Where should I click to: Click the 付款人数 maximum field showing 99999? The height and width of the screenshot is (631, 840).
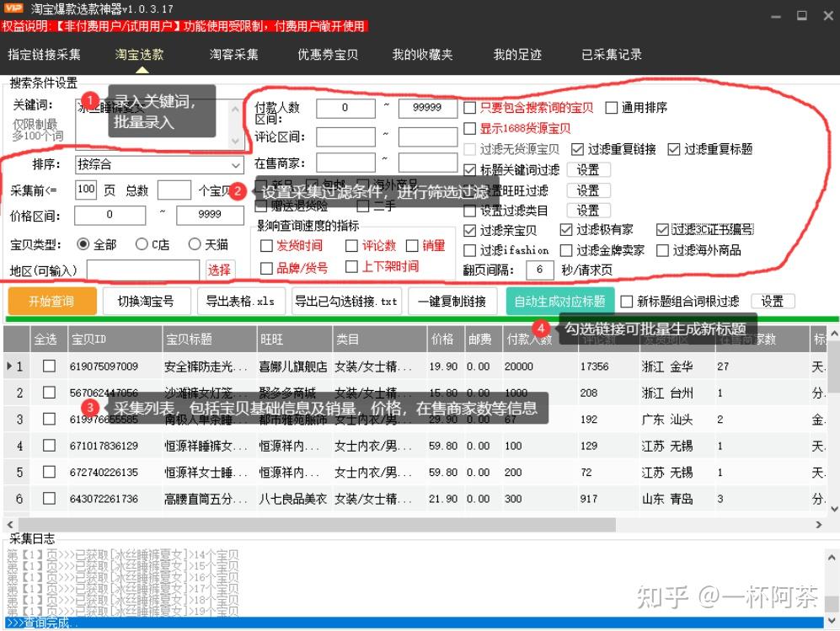[x=427, y=108]
